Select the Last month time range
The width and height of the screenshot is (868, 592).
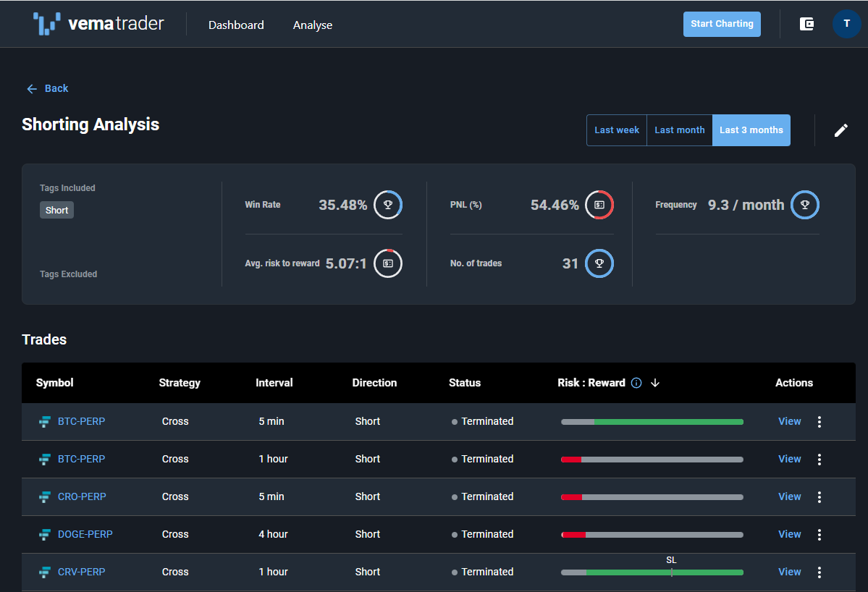click(679, 130)
